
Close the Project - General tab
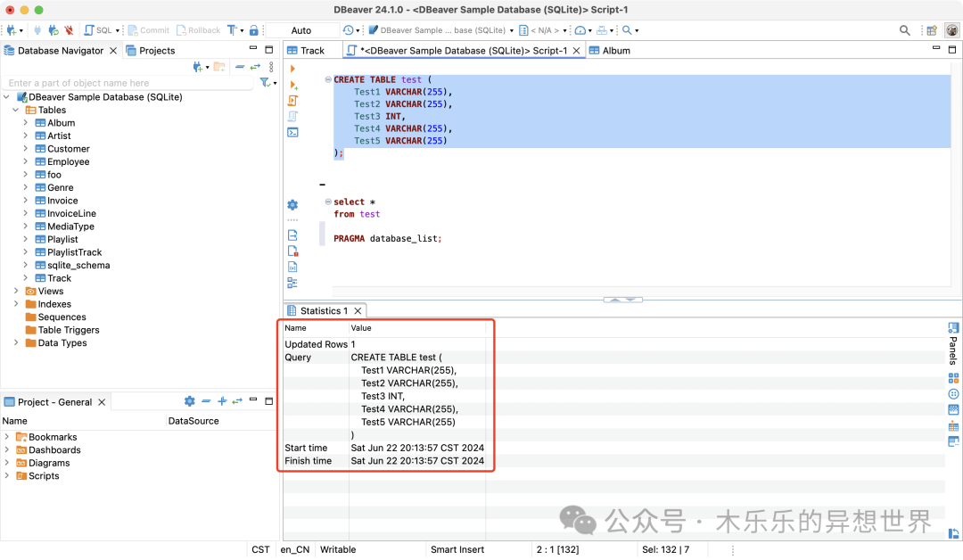tap(102, 402)
